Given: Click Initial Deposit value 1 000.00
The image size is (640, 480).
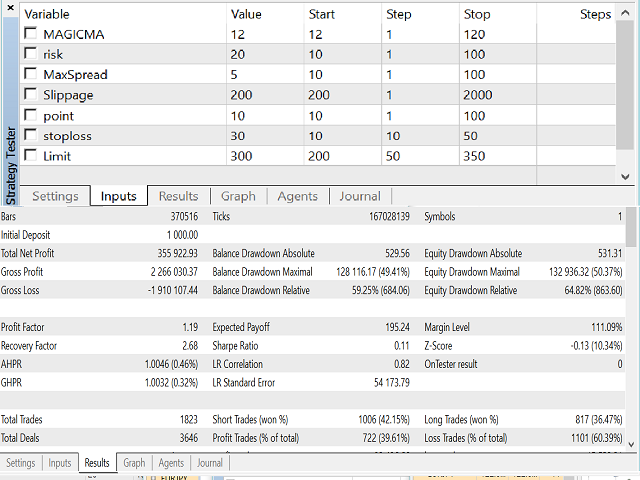Looking at the screenshot, I should click(182, 235).
